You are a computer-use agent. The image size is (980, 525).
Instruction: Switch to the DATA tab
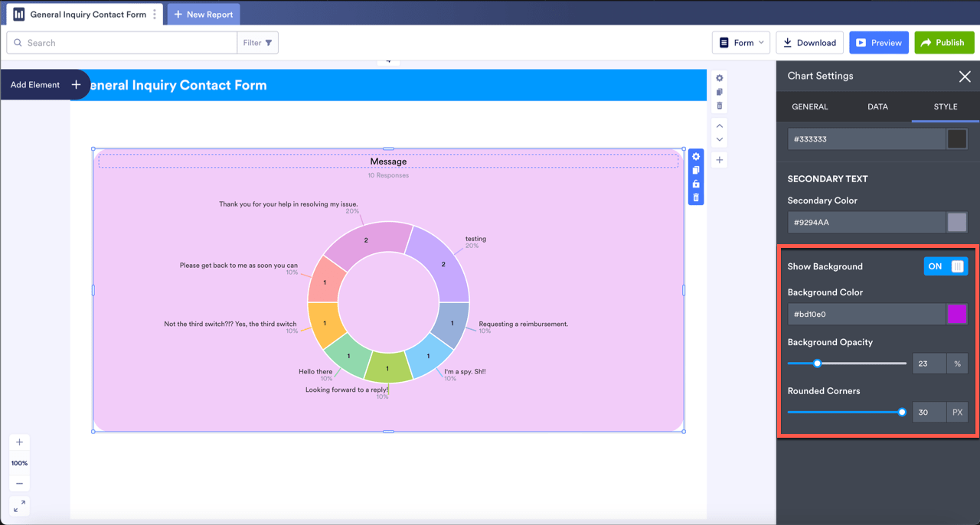tap(877, 107)
